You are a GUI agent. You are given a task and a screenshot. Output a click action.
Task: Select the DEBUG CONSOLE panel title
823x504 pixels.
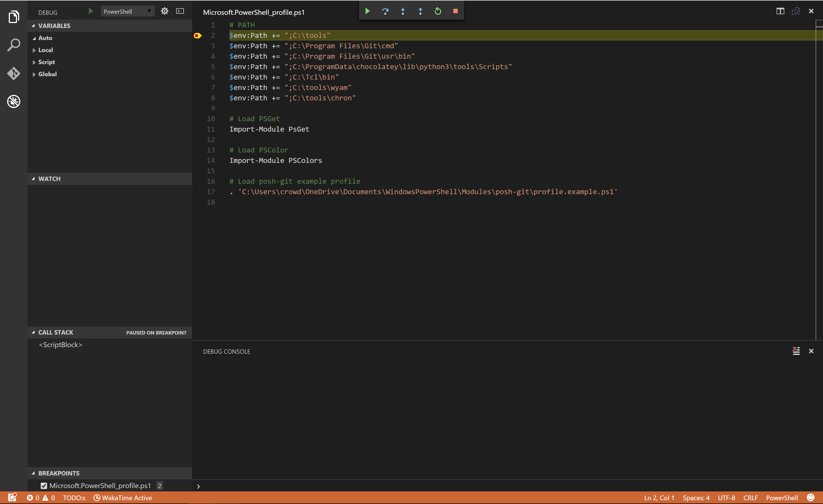(x=226, y=352)
